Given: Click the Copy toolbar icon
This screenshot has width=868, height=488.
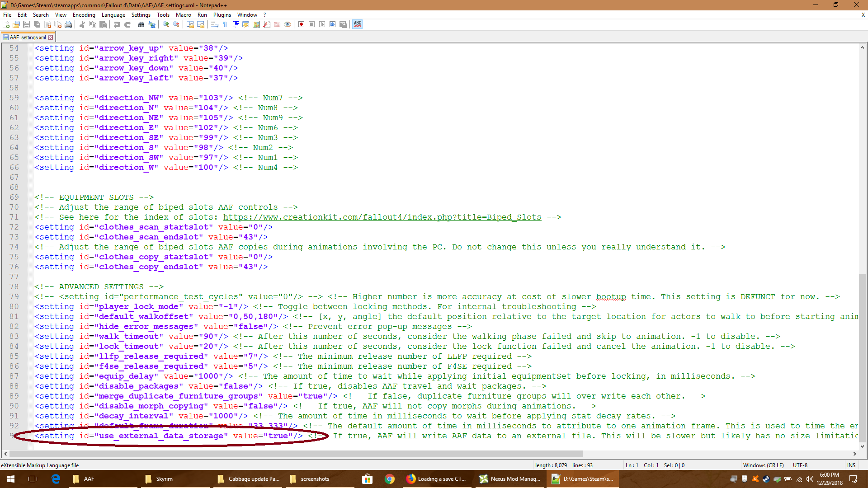Looking at the screenshot, I should point(93,24).
